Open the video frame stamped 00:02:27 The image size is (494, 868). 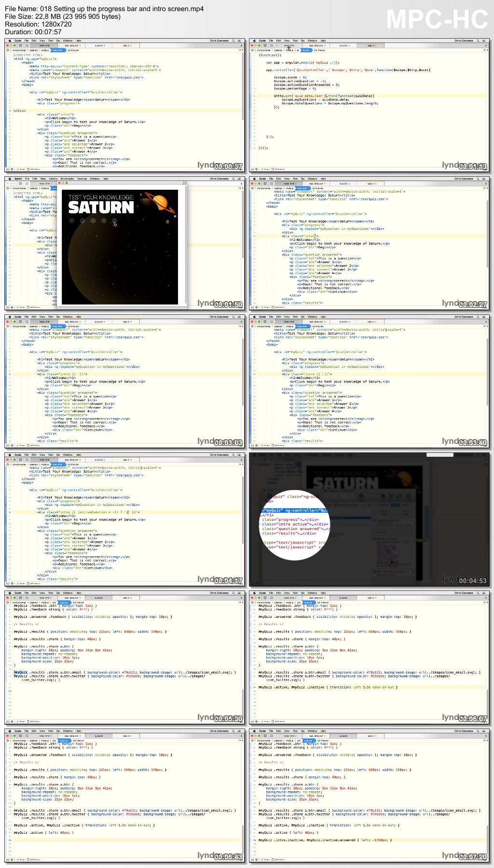click(370, 243)
